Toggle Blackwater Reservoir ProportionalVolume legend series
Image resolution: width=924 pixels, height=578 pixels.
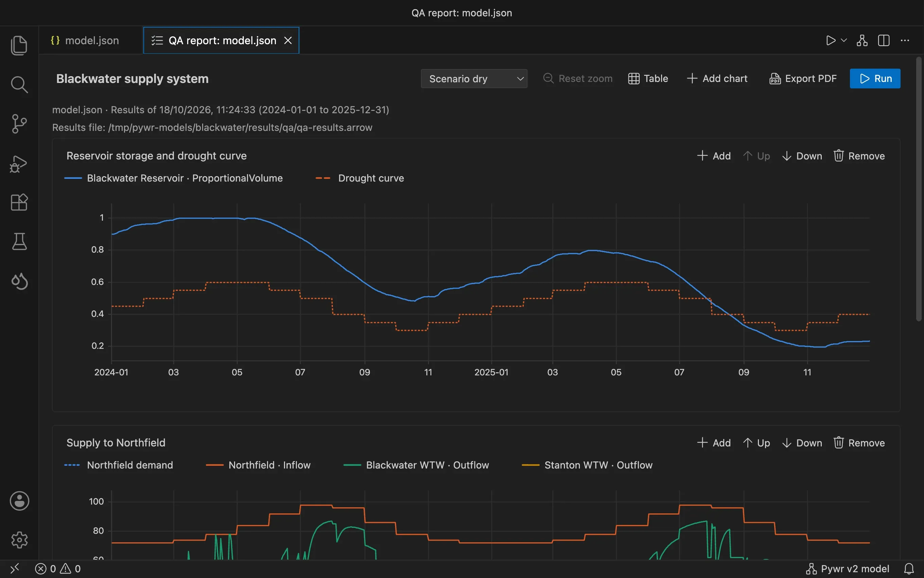pos(174,178)
